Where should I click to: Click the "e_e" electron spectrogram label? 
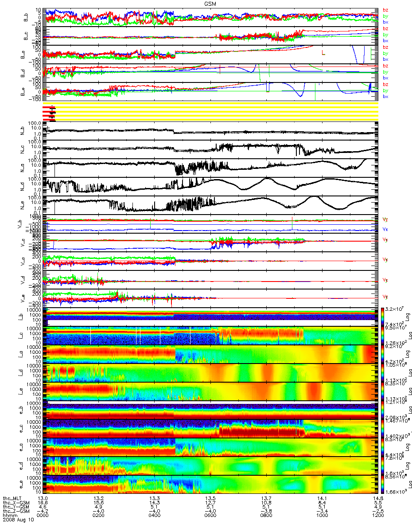tap(20, 485)
